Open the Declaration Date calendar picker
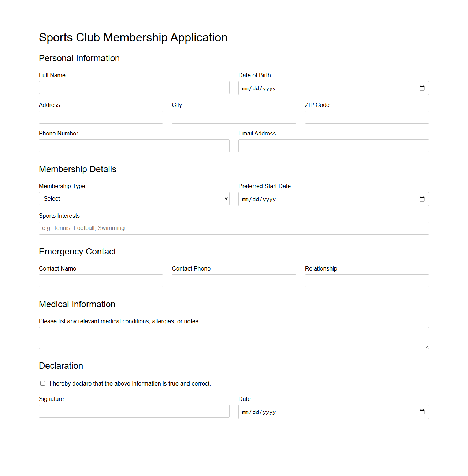The height and width of the screenshot is (476, 468). 422,412
